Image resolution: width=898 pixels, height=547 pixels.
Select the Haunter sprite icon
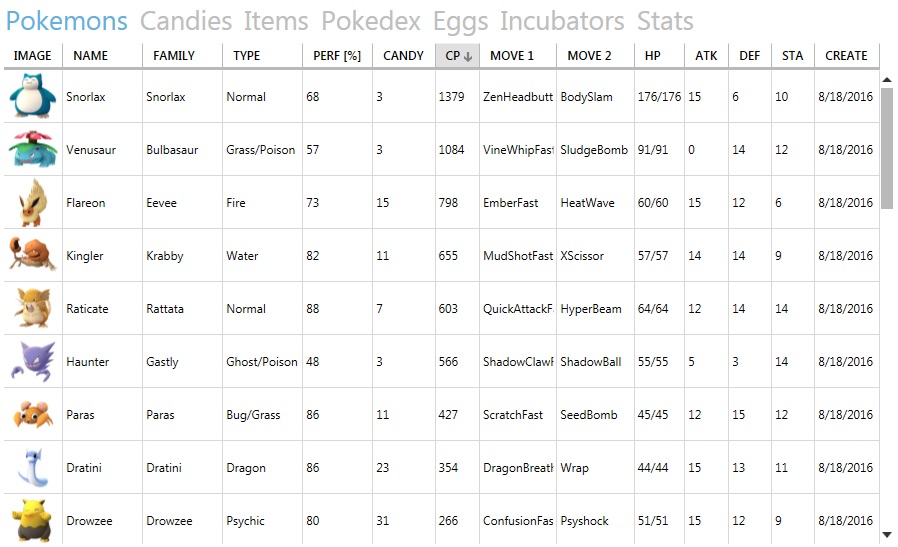click(x=33, y=361)
